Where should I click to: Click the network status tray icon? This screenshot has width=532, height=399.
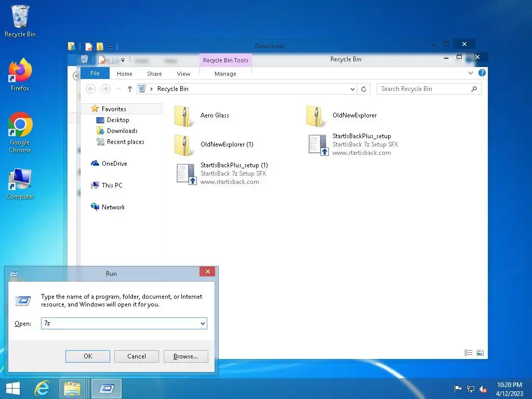tap(471, 389)
